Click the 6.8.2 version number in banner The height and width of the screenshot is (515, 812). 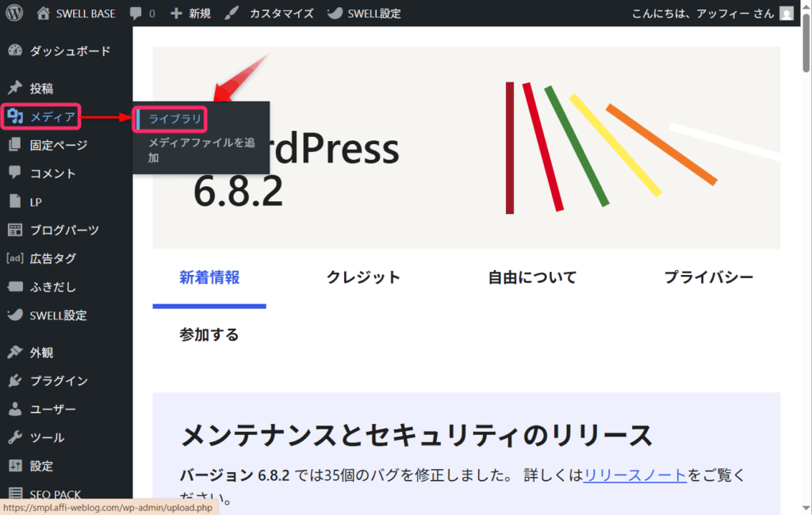(x=238, y=190)
